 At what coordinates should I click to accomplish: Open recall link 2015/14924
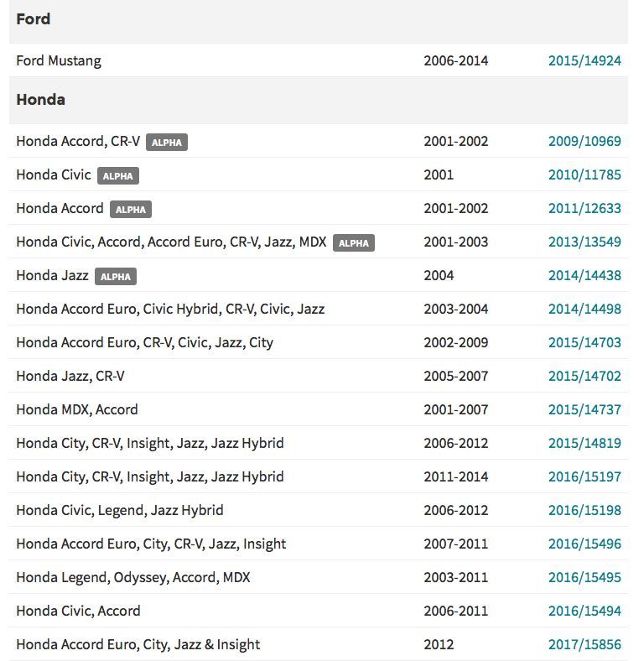[x=584, y=60]
